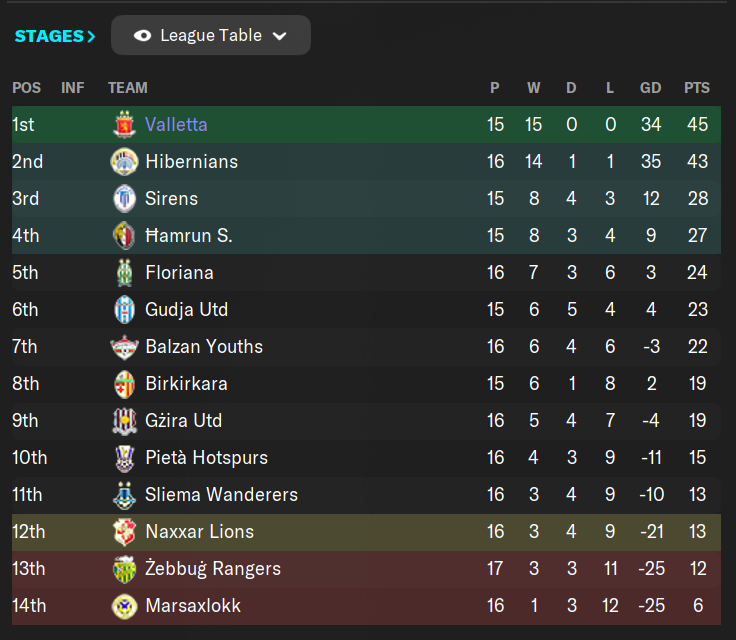Screen dimensions: 736x640
Task: Open the Valletta team link
Action: 176,124
